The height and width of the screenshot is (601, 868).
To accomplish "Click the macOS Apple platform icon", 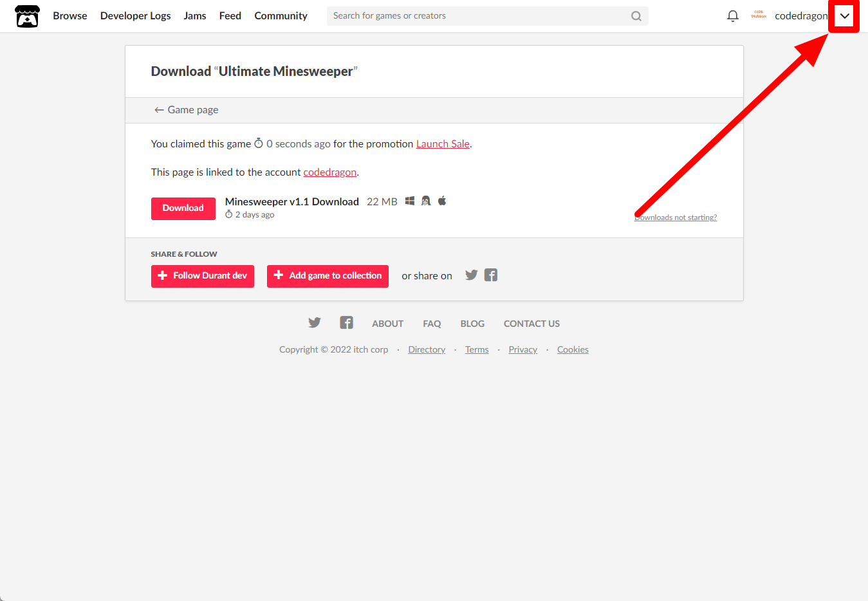I will [442, 201].
